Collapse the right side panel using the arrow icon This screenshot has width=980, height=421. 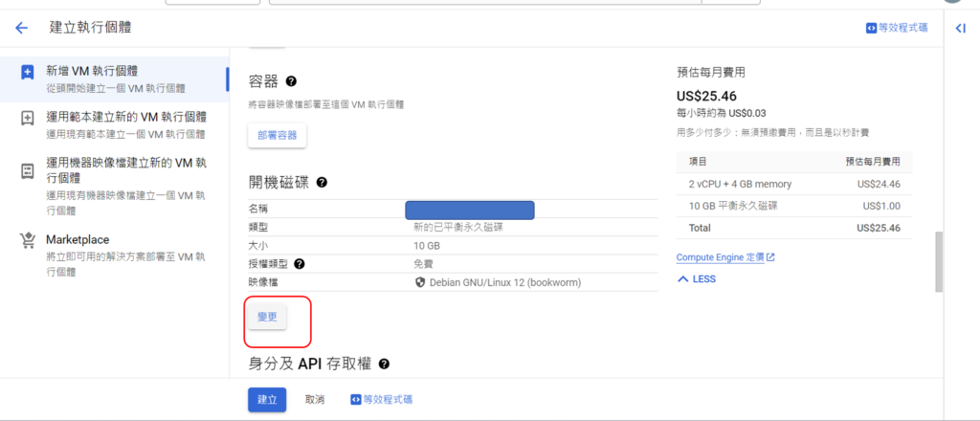(x=960, y=29)
